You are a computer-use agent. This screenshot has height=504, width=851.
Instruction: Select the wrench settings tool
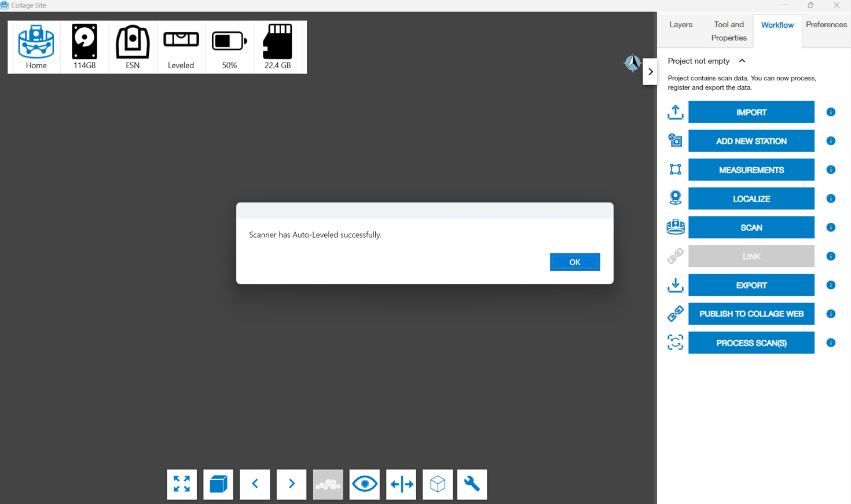click(x=472, y=484)
